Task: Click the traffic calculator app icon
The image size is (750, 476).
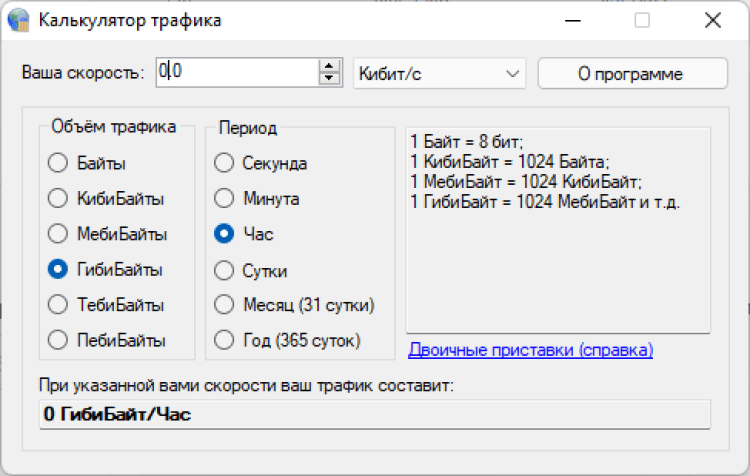Action: click(x=18, y=20)
